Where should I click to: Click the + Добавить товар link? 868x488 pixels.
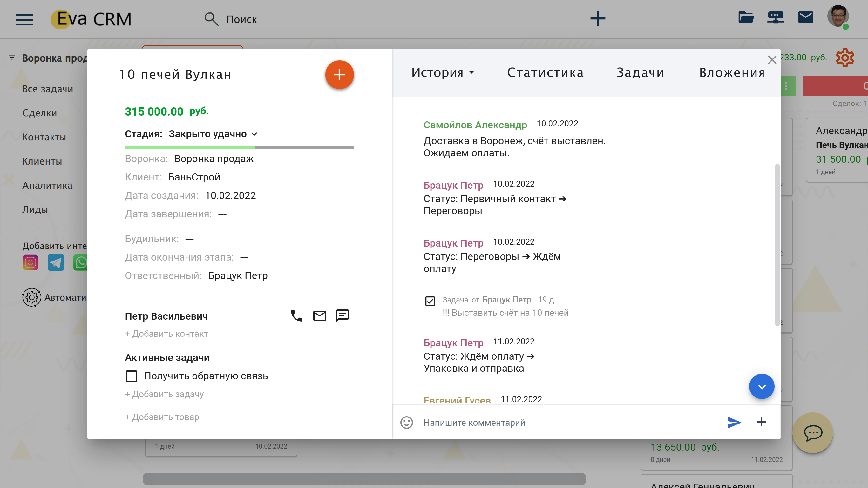(162, 417)
